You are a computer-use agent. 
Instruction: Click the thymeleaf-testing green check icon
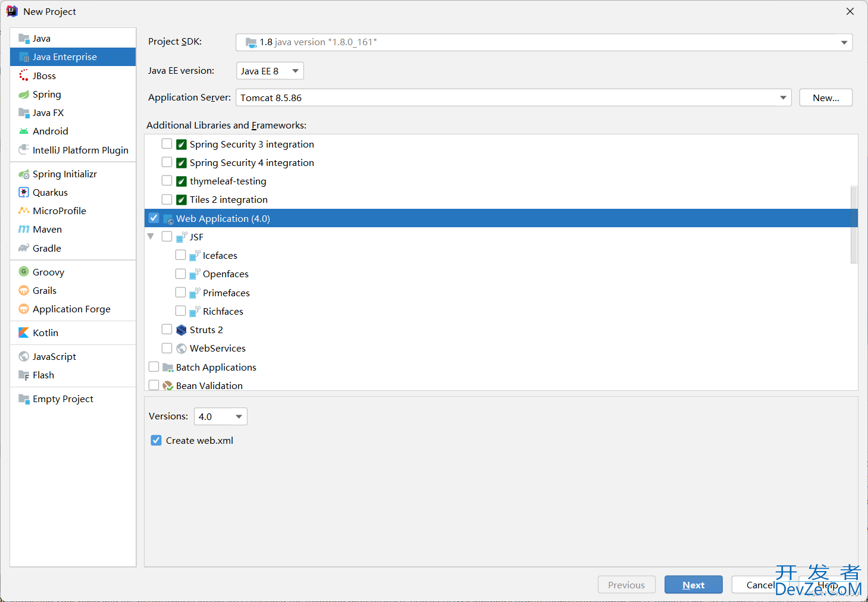(x=181, y=181)
